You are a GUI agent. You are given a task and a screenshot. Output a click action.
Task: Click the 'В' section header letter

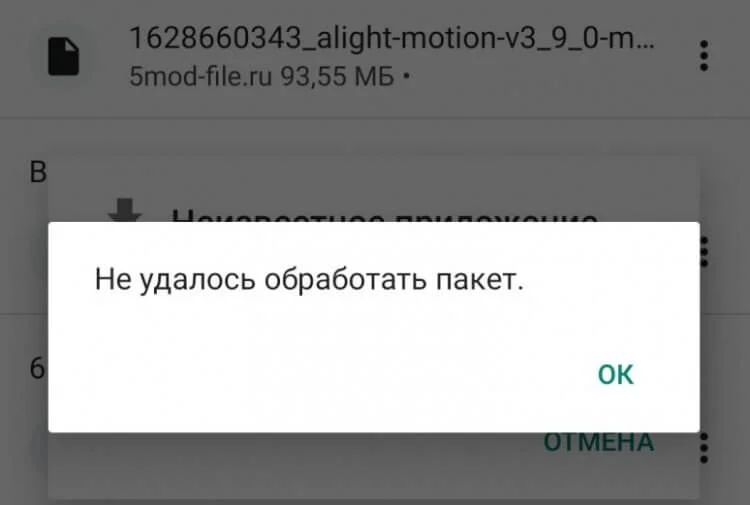pos(38,172)
